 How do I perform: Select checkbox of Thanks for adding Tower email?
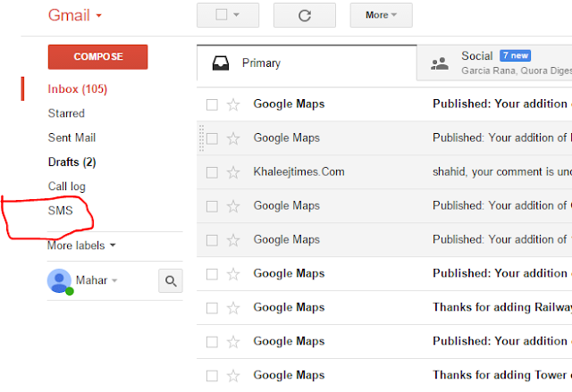pos(212,376)
